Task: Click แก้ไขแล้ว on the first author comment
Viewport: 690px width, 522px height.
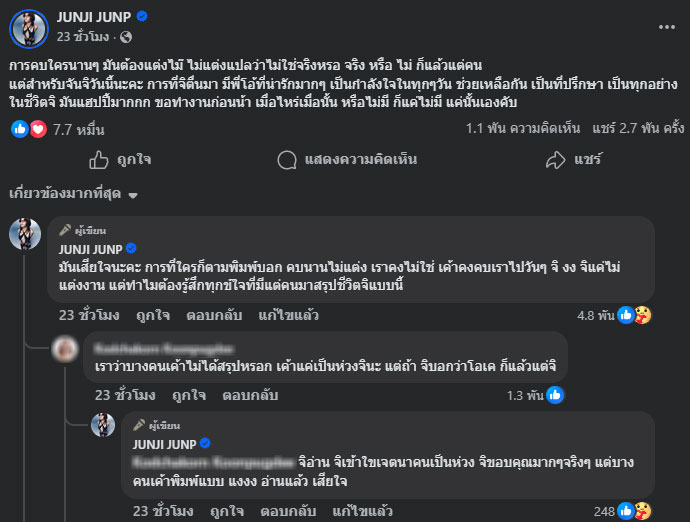Action: (x=288, y=315)
